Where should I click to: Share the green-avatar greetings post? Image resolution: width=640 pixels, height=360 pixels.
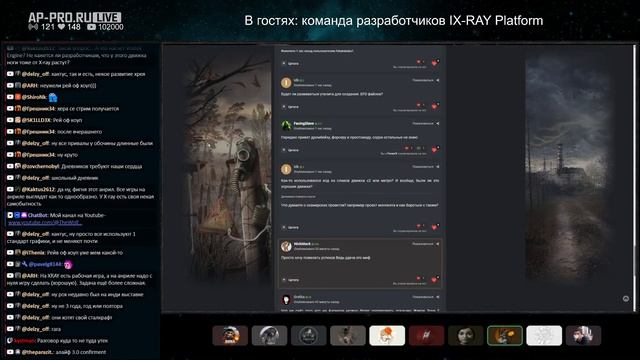[x=438, y=123]
